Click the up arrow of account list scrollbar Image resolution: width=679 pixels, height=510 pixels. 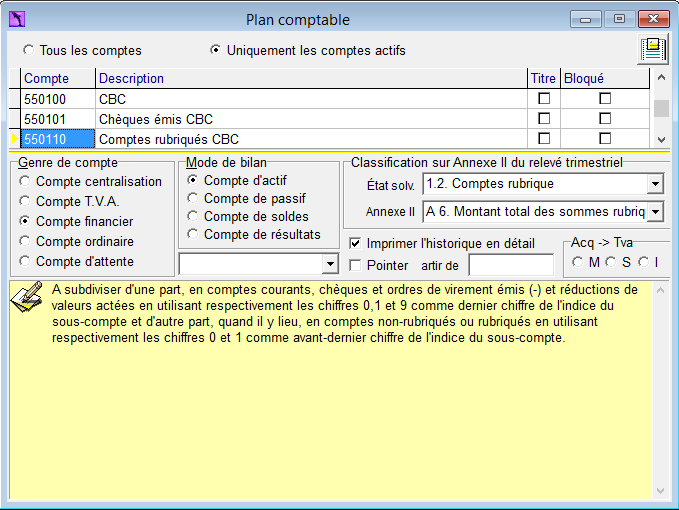point(661,77)
